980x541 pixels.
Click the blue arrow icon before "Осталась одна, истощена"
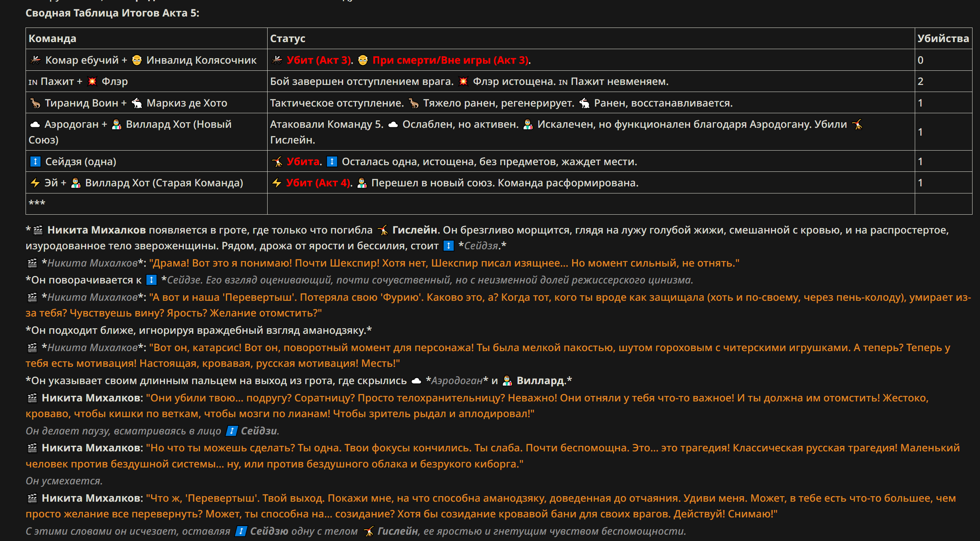tap(332, 162)
